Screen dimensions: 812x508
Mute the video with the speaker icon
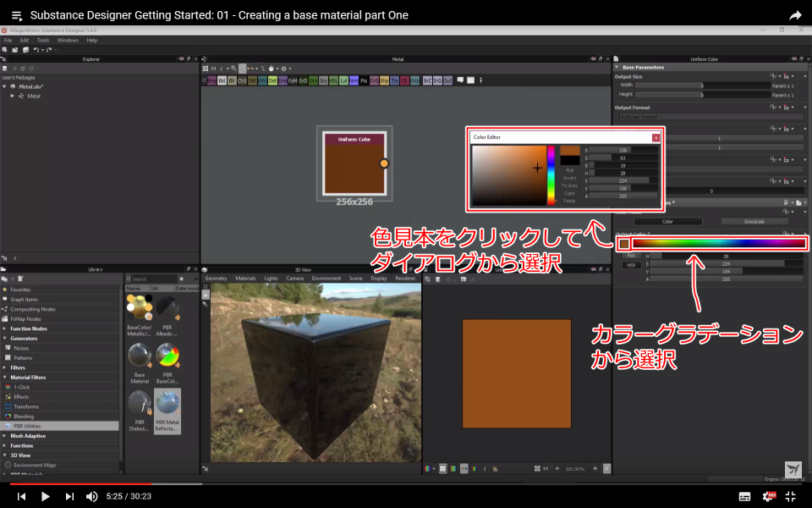coord(91,497)
